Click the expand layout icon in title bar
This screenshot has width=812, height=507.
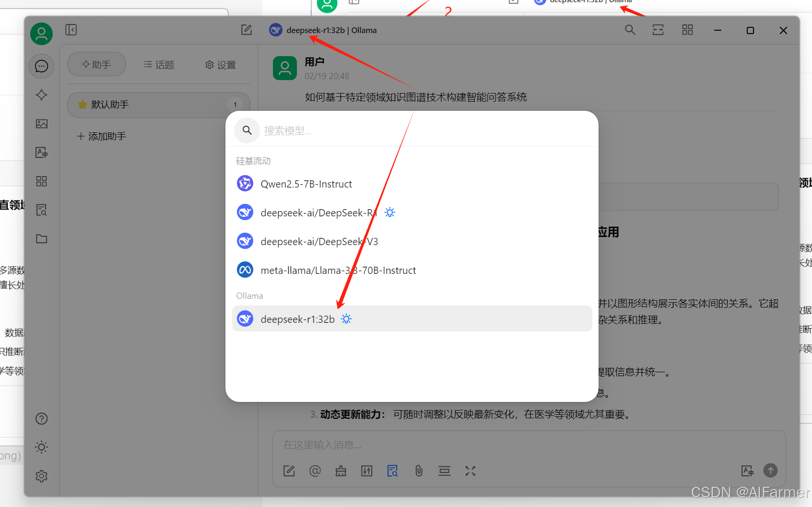[x=658, y=30]
